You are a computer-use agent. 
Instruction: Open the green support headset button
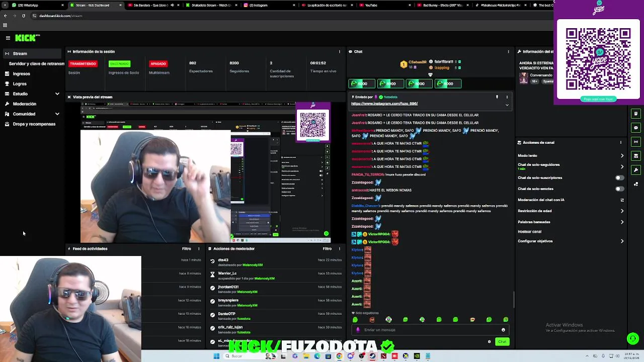tap(633, 338)
